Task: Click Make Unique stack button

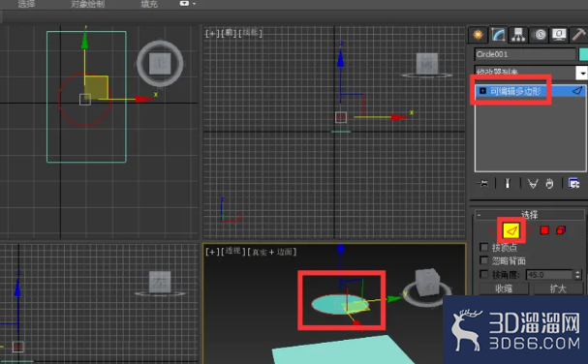Action: [x=533, y=183]
